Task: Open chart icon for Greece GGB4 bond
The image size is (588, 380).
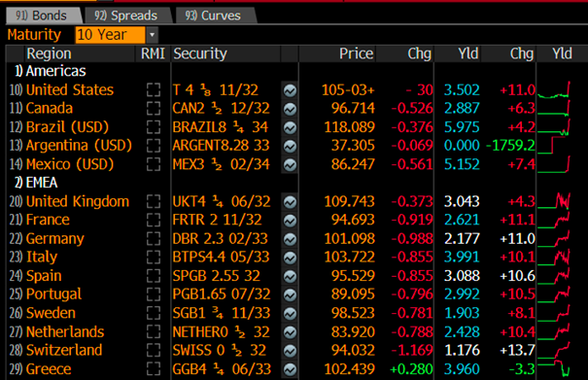Action: [x=290, y=369]
